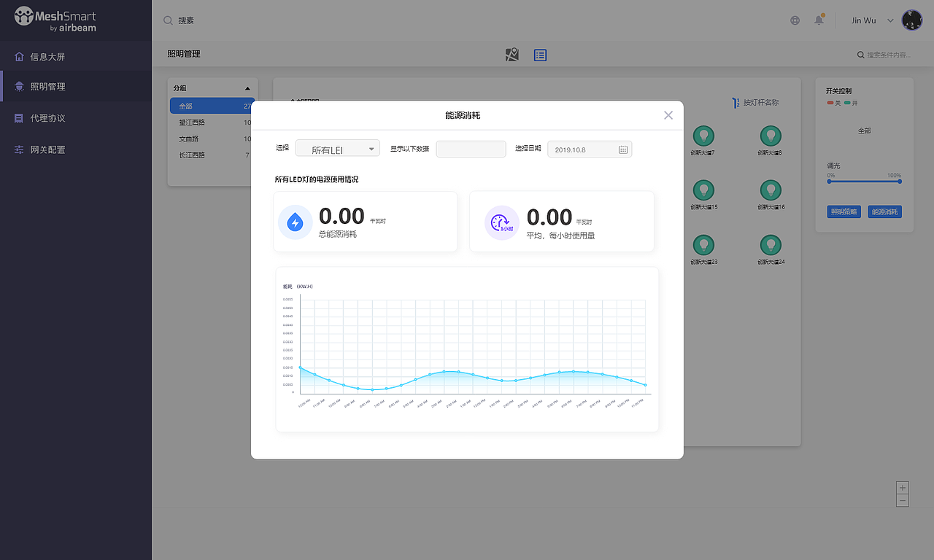Click the 能源消耗 button
The width and height of the screenshot is (934, 560).
(x=885, y=212)
